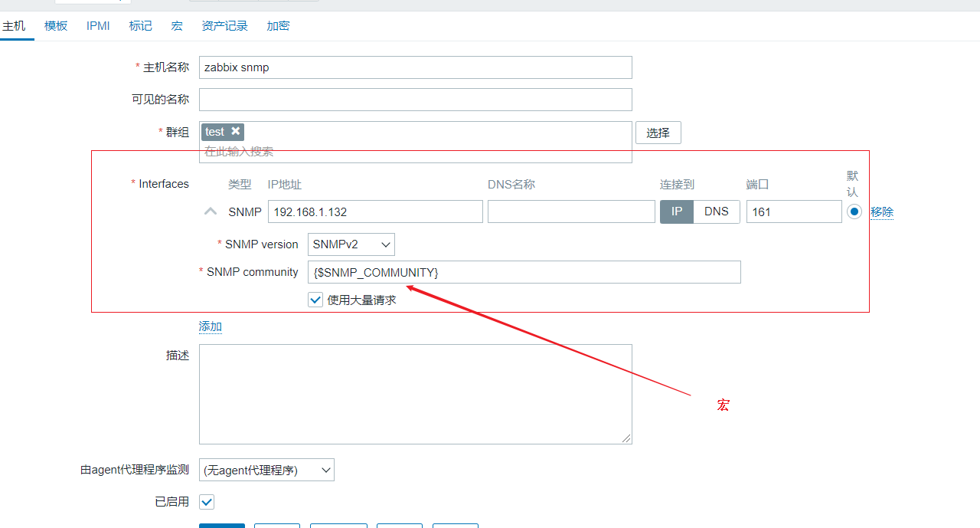This screenshot has width=980, height=528.
Task: Toggle the 使用大量请求 checkbox
Action: [315, 300]
